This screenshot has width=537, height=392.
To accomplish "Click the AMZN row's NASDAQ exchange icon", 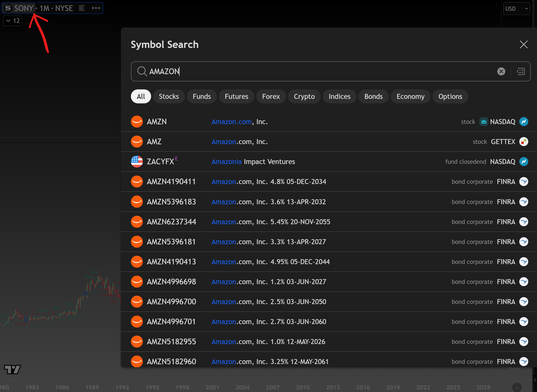I will pyautogui.click(x=524, y=122).
